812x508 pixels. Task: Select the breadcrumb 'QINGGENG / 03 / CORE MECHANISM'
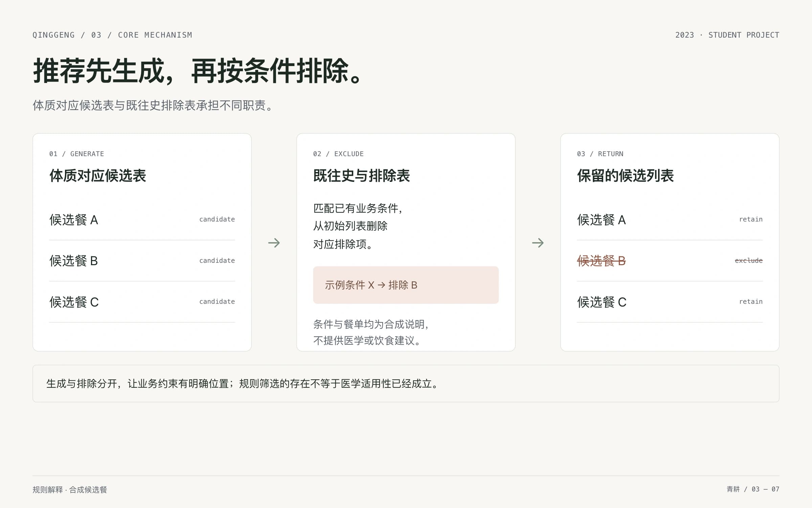pyautogui.click(x=112, y=35)
